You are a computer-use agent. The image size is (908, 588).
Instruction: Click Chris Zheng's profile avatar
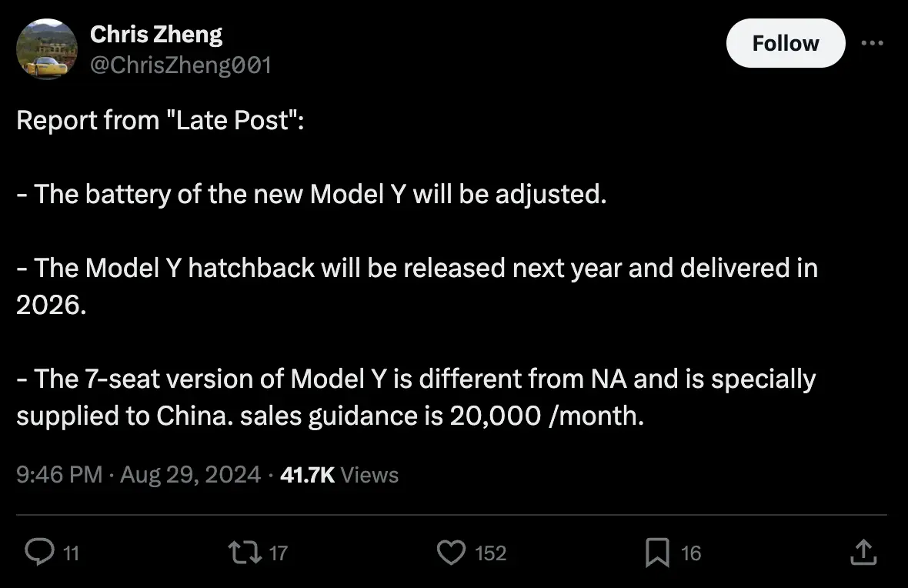(x=47, y=48)
